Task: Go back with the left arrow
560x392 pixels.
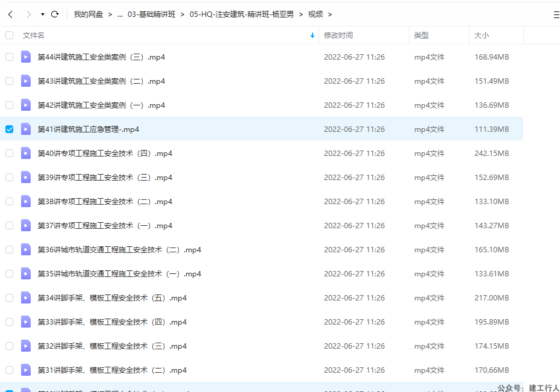Action: [x=10, y=14]
